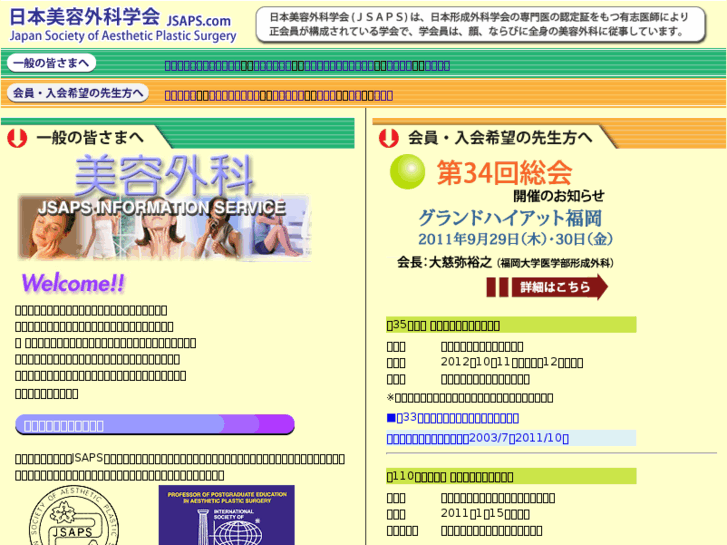Click the 2011年9月29日(木)・30日(金) date text
Screen dimensions: 727x545
(516, 239)
